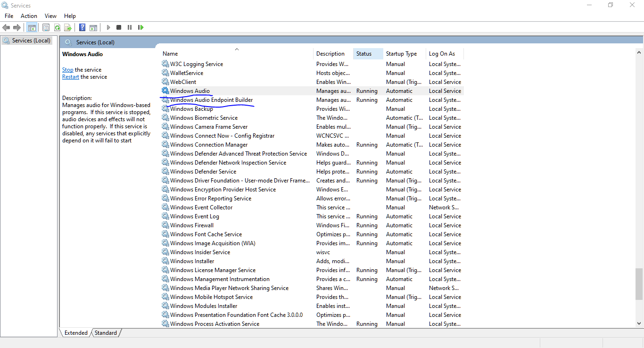Click gear icon beside WalletService
The image size is (644, 348).
[165, 73]
